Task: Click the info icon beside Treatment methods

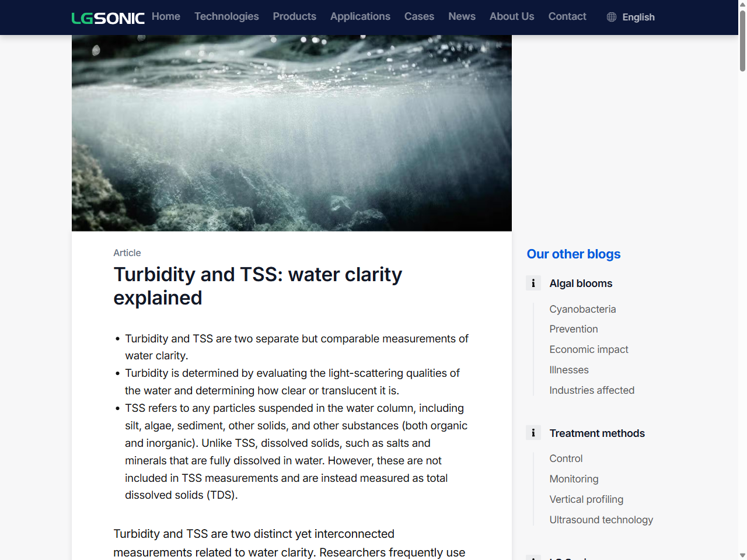Action: click(x=533, y=433)
